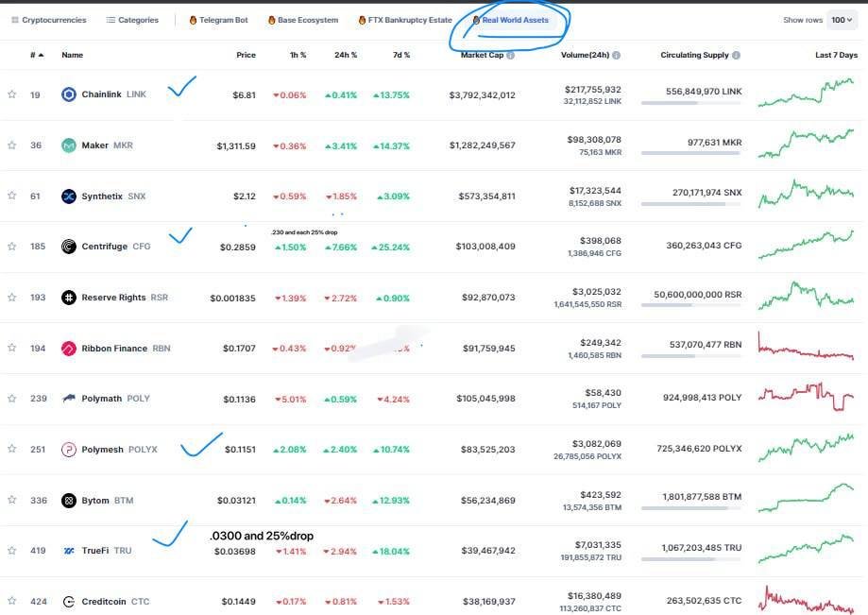Star Polymesh to add to watchlist
The height and width of the screenshot is (615, 868).
click(x=11, y=449)
